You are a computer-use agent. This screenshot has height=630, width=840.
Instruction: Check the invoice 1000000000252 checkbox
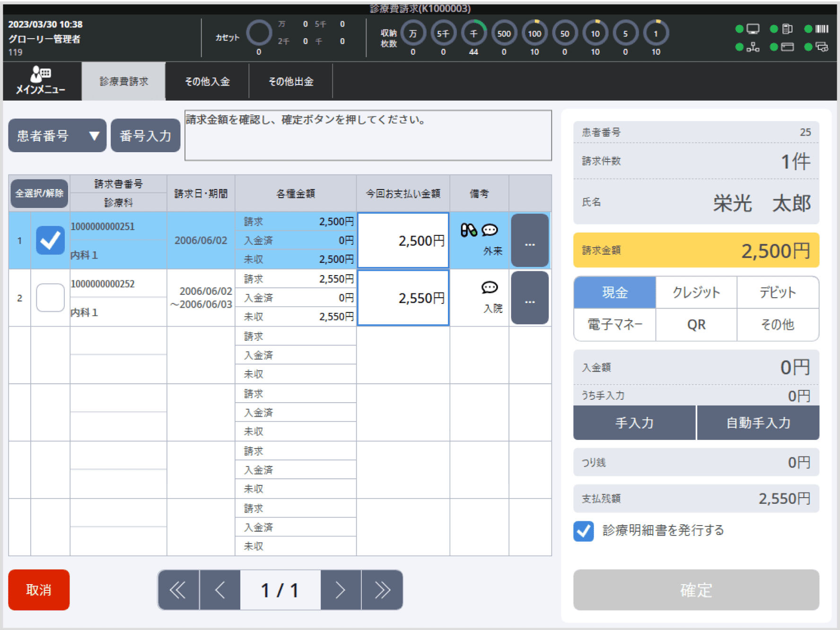50,298
